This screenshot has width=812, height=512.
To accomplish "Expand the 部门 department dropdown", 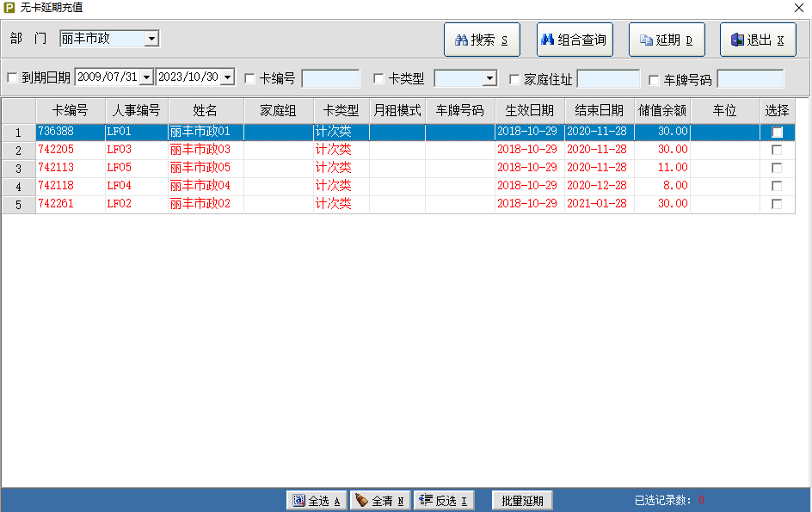I will 151,39.
